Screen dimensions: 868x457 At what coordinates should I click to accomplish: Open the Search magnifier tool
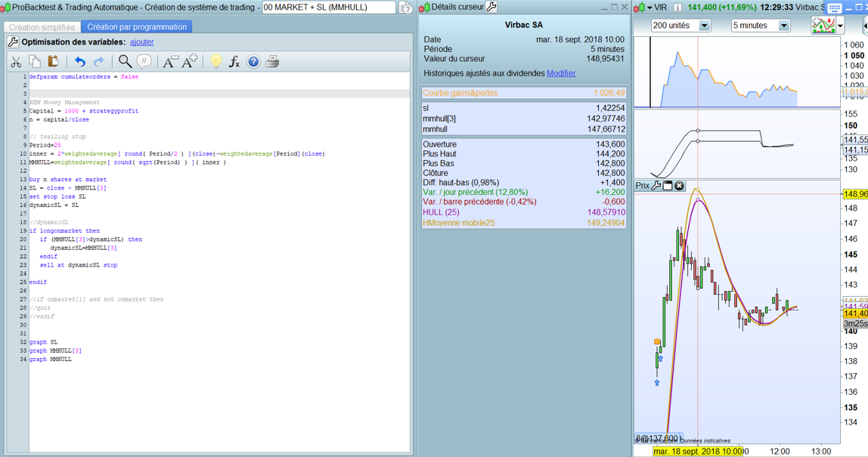pos(125,62)
